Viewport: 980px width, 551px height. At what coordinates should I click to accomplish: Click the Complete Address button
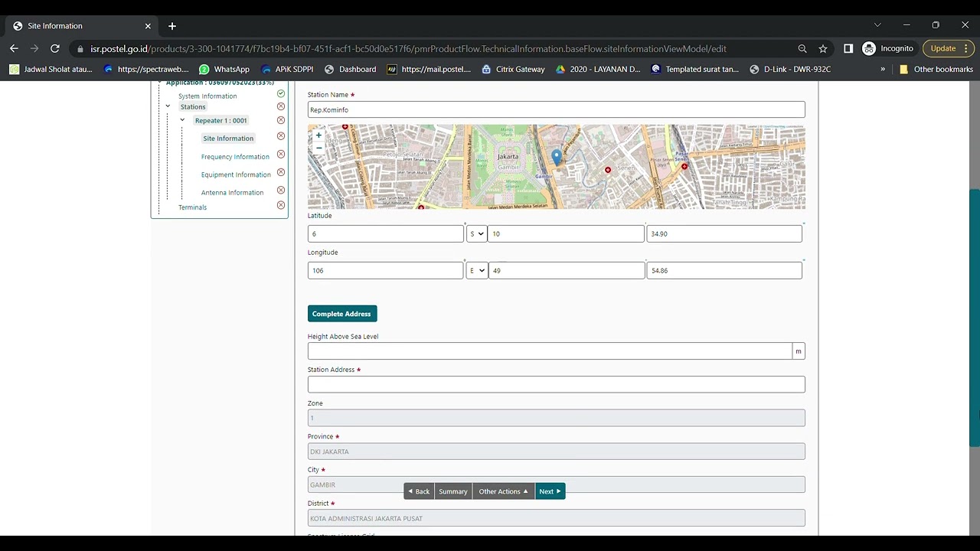(341, 314)
